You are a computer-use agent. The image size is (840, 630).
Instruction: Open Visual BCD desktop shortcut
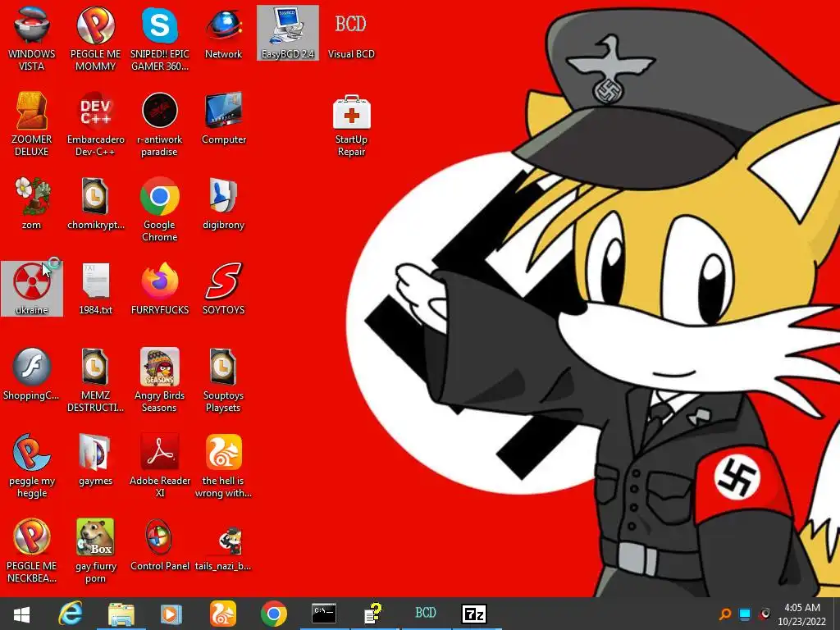pyautogui.click(x=351, y=33)
